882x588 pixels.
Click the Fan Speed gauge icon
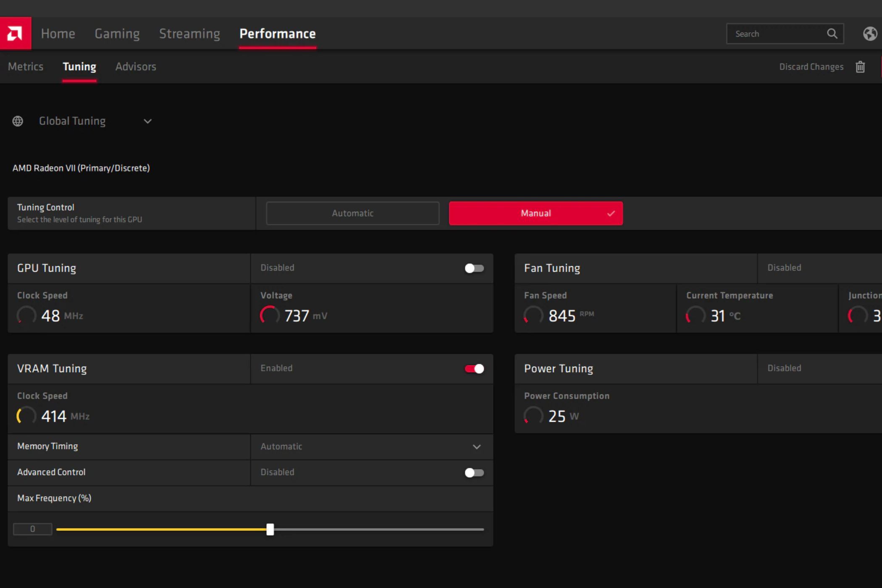point(533,315)
